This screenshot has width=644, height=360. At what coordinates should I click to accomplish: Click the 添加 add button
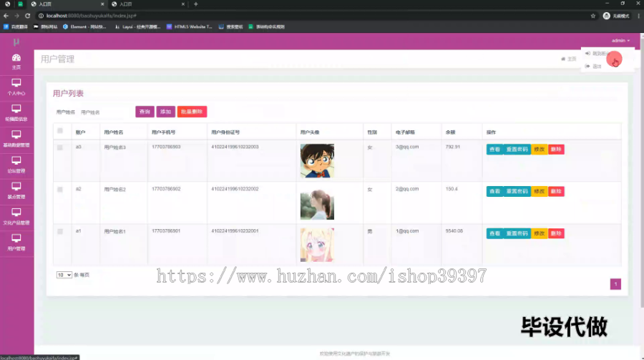coord(165,112)
